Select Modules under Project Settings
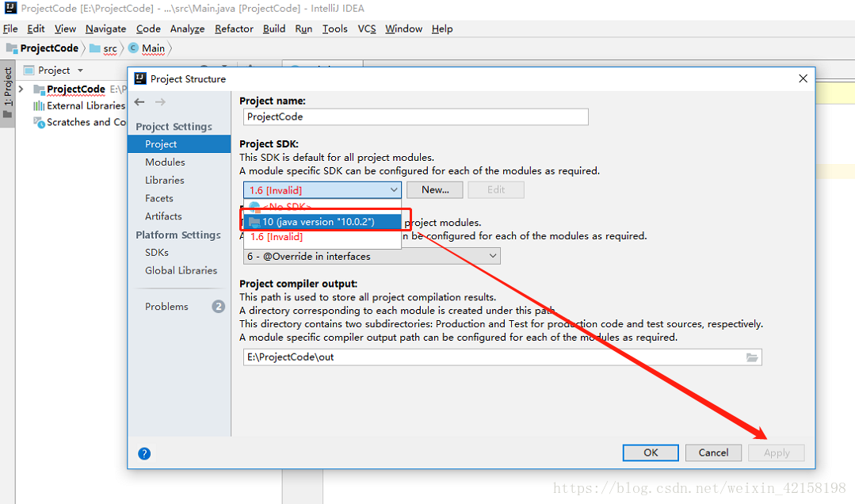The width and height of the screenshot is (855, 504). point(163,162)
